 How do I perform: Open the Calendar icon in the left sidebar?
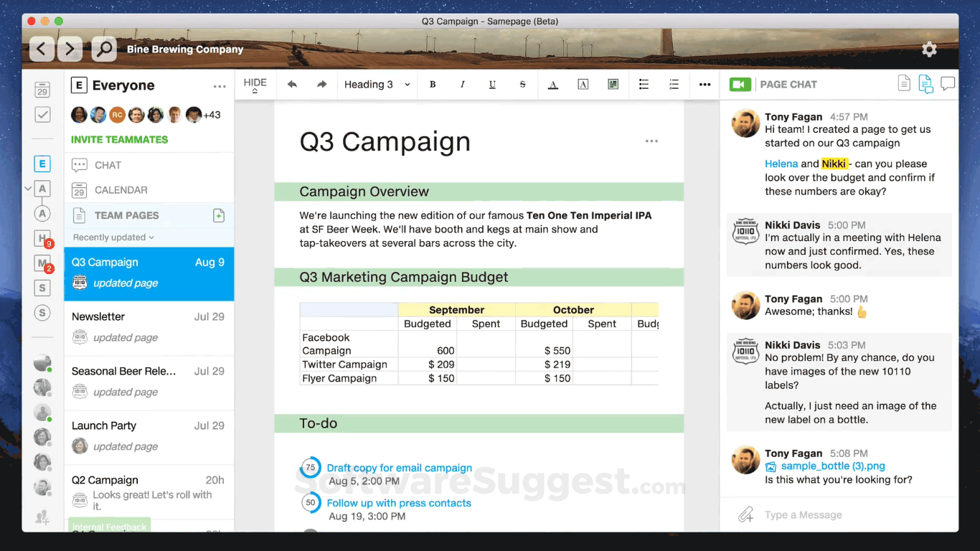pyautogui.click(x=41, y=90)
